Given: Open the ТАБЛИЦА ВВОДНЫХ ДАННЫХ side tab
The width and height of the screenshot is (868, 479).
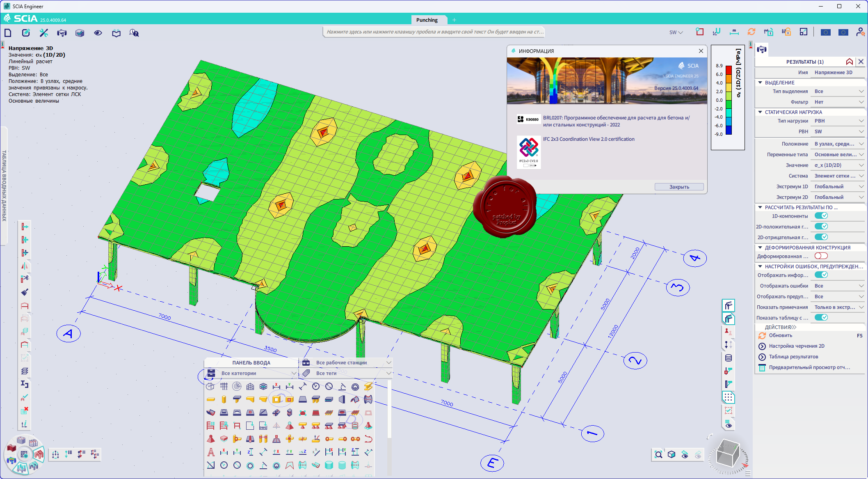Looking at the screenshot, I should [x=4, y=186].
